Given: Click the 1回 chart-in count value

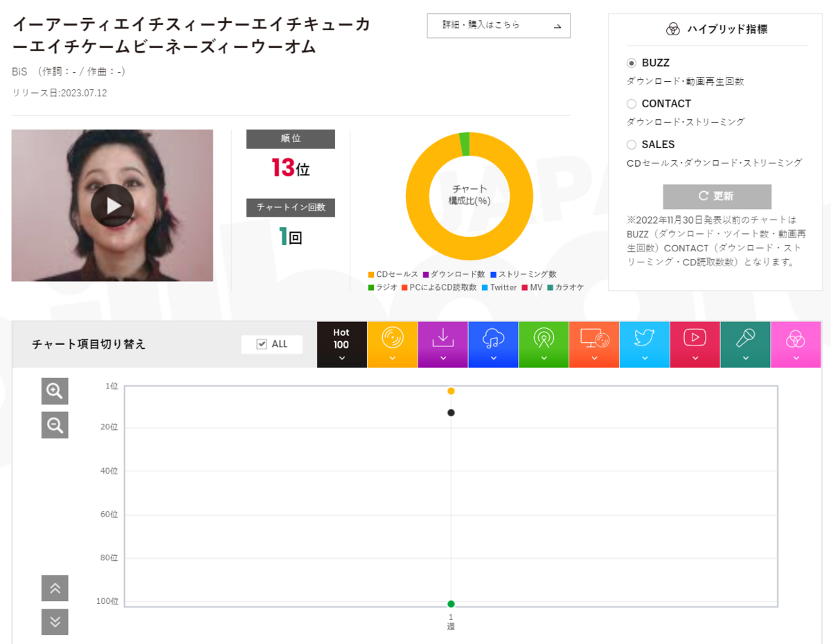Looking at the screenshot, I should [x=290, y=237].
